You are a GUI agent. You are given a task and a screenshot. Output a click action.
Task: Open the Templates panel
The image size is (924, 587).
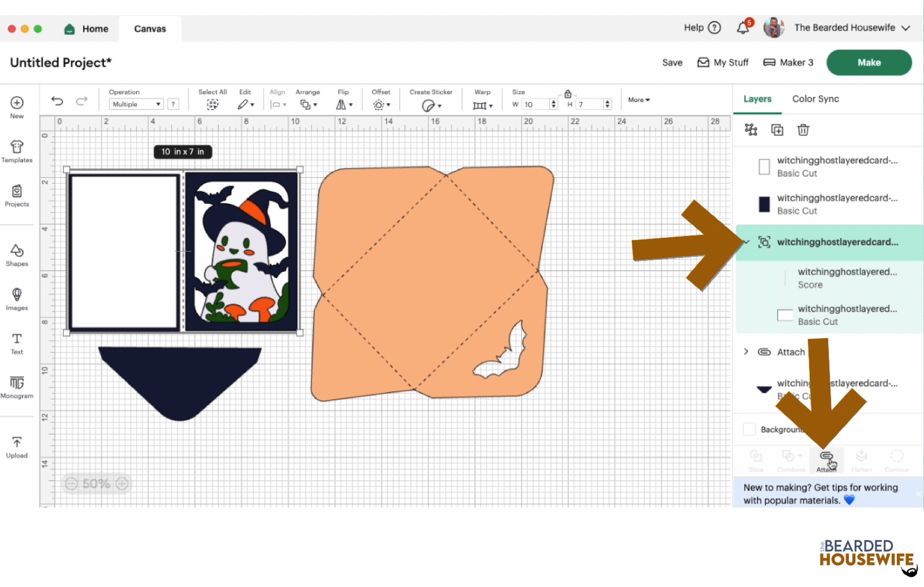[17, 151]
